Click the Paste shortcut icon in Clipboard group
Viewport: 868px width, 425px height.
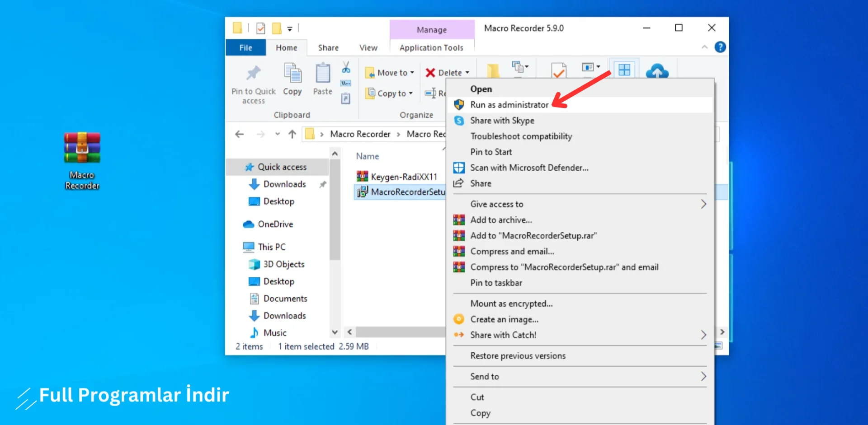346,98
